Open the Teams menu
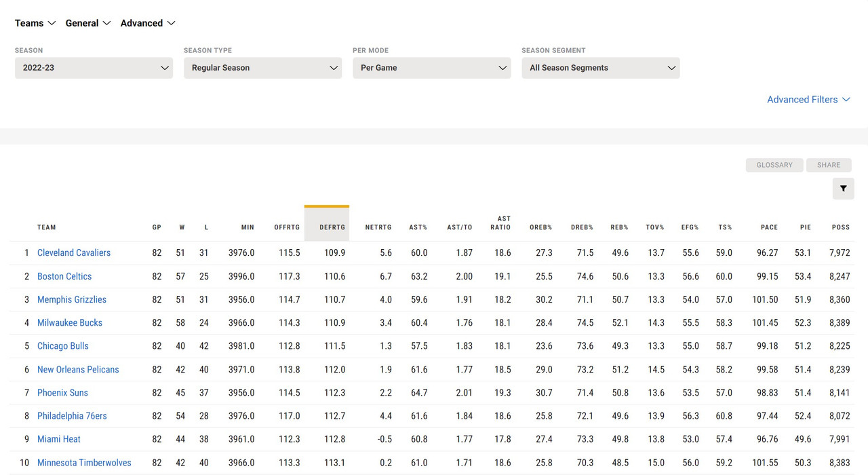The height and width of the screenshot is (475, 868). point(35,23)
